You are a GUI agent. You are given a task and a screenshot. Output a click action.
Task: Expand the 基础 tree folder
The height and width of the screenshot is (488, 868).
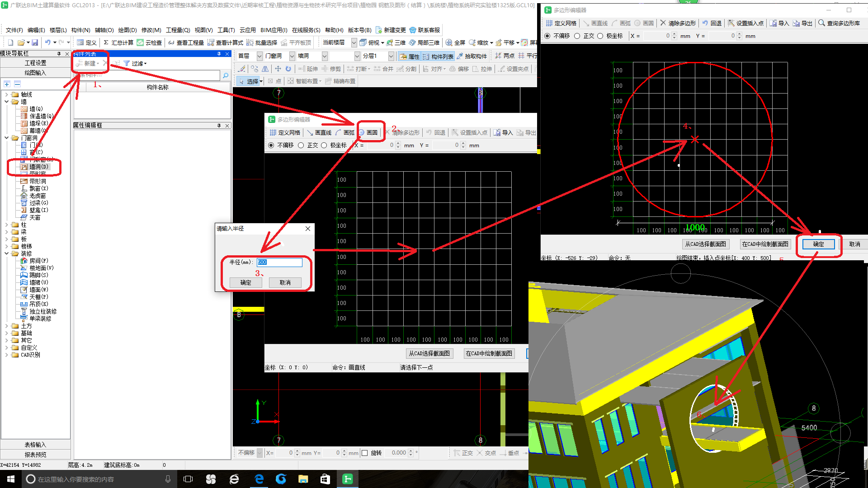6,333
